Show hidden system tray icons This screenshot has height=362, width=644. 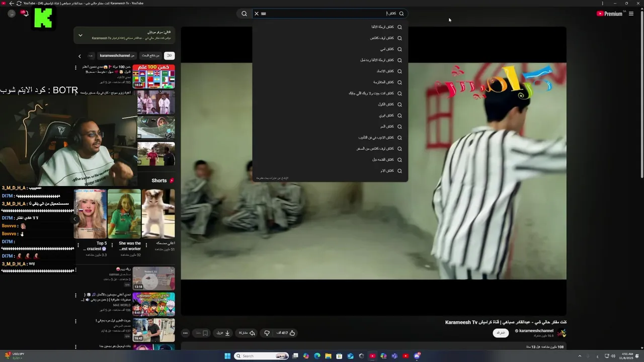pyautogui.click(x=580, y=356)
